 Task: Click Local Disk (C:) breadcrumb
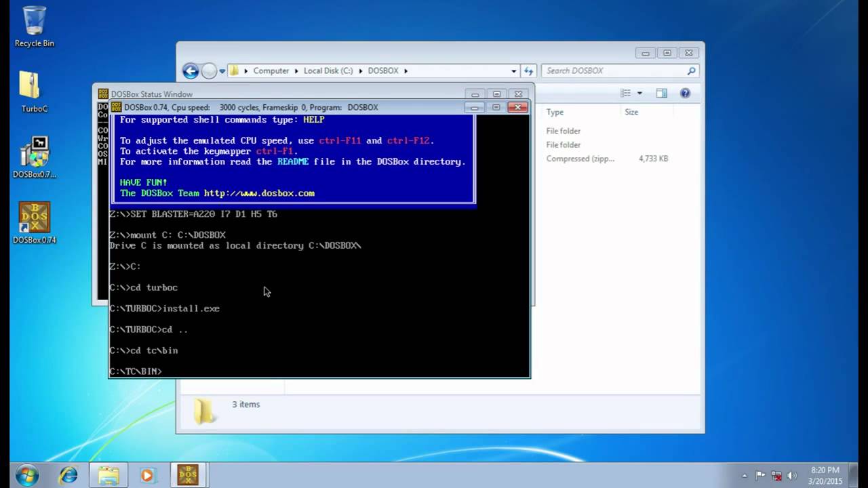coord(328,70)
